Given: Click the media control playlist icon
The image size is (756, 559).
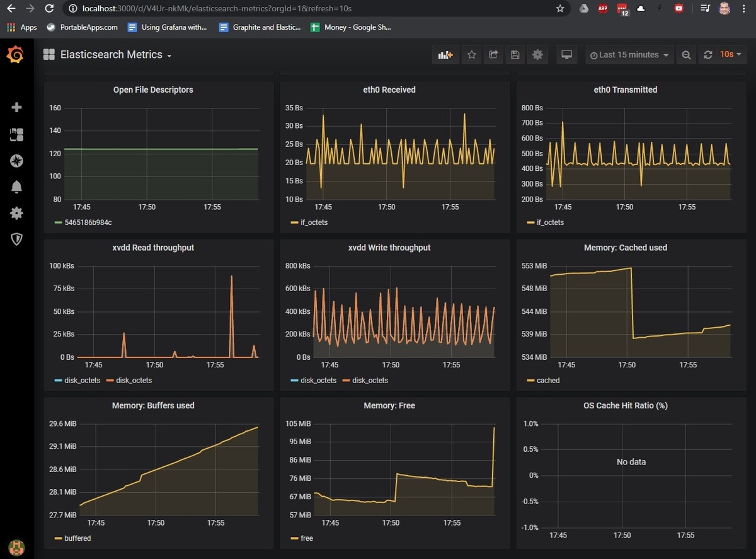Looking at the screenshot, I should point(704,9).
